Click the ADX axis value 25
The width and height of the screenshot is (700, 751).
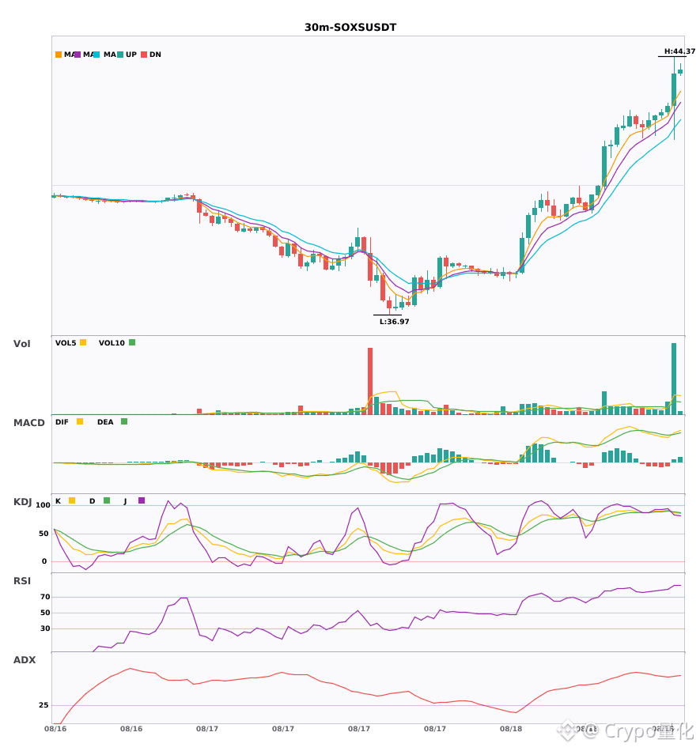click(44, 705)
